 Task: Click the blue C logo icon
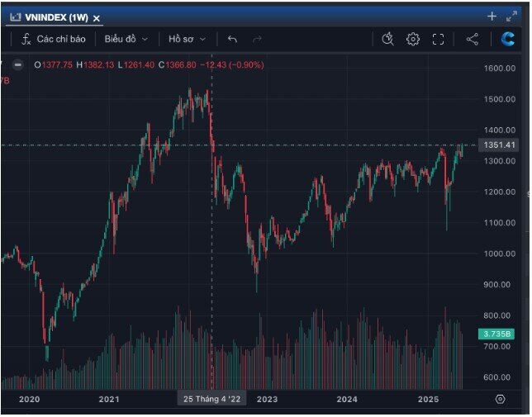(508, 39)
